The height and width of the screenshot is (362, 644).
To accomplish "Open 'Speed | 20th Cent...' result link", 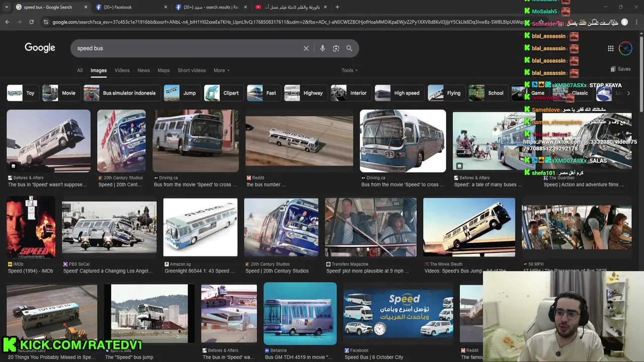I will [120, 185].
